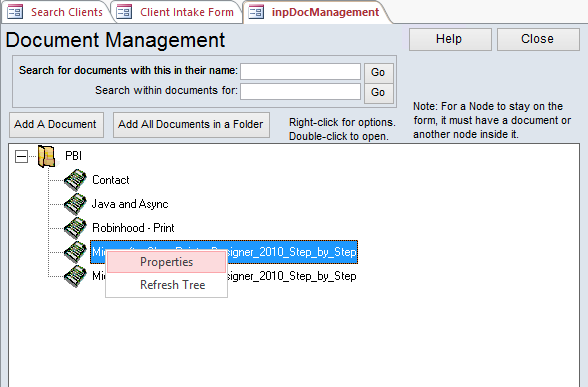Click the Robinhood - Print document icon
588x387 pixels.
75,228
